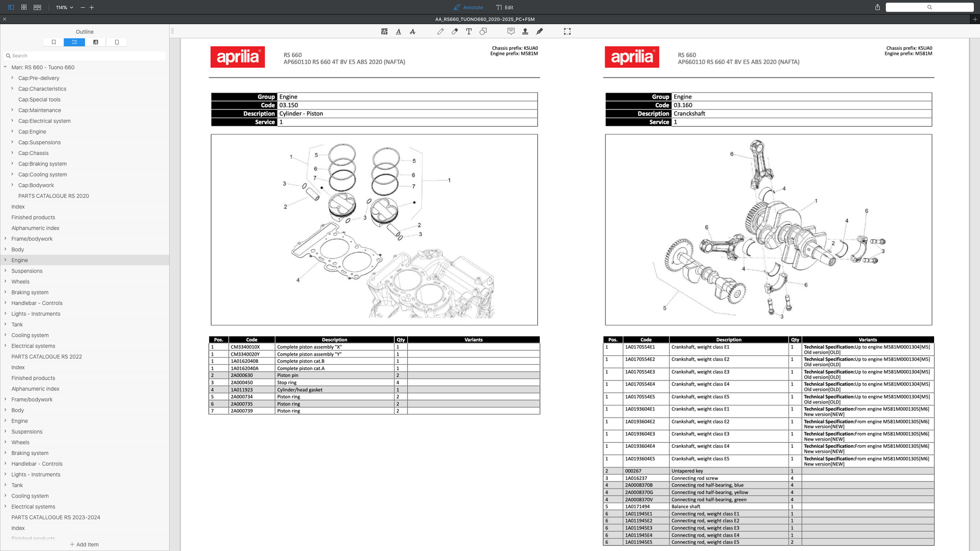This screenshot has width=980, height=551.
Task: Open PARTS CATALOGUE RS 2022 outline entry
Action: [x=46, y=357]
